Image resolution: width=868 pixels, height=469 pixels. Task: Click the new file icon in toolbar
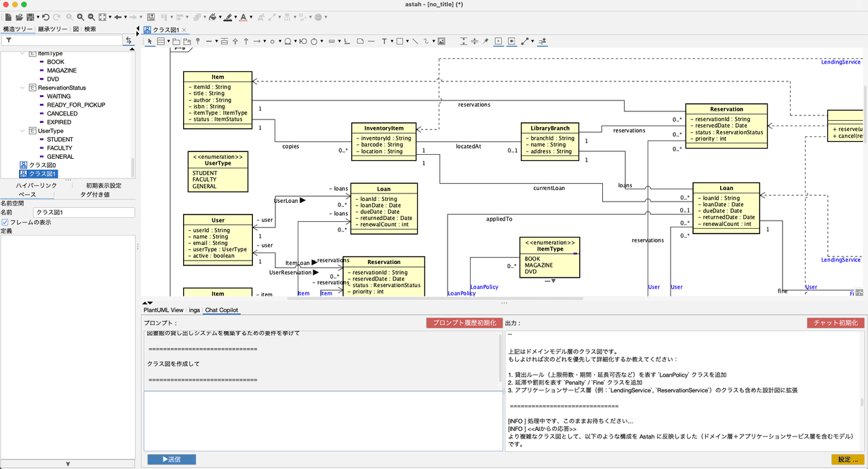[7, 16]
